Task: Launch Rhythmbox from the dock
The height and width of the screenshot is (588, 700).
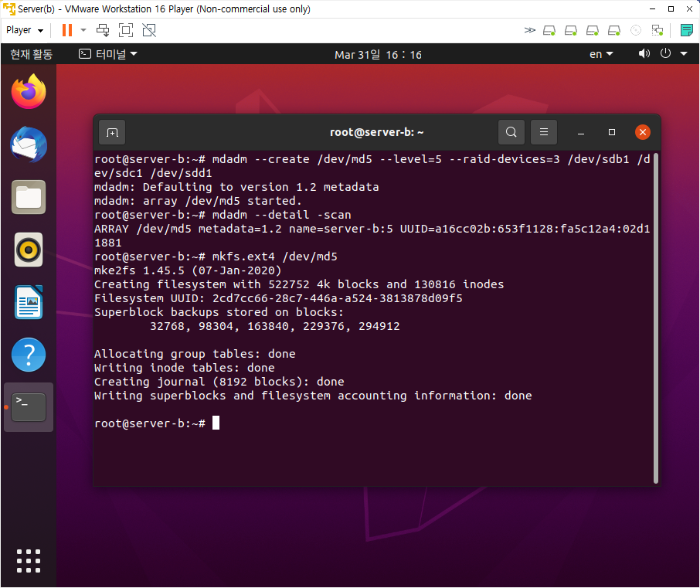Action: [29, 250]
